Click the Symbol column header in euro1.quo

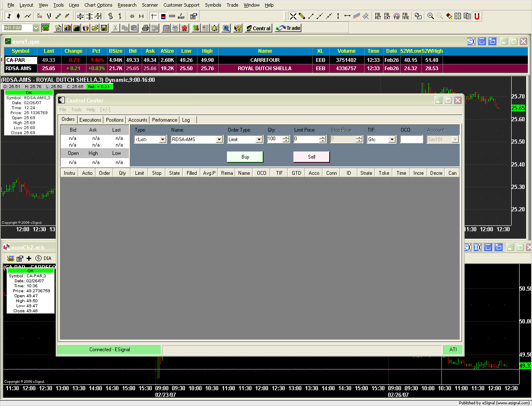[x=20, y=51]
